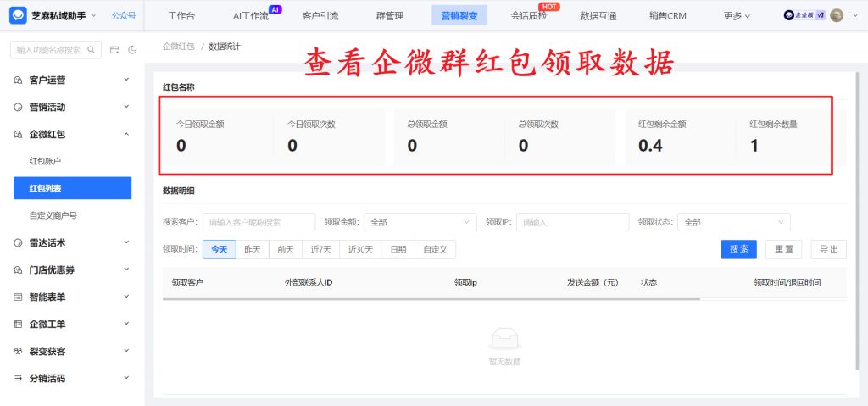Collapse the 企微红包 sidebar section
The height and width of the screenshot is (406, 868).
[126, 134]
